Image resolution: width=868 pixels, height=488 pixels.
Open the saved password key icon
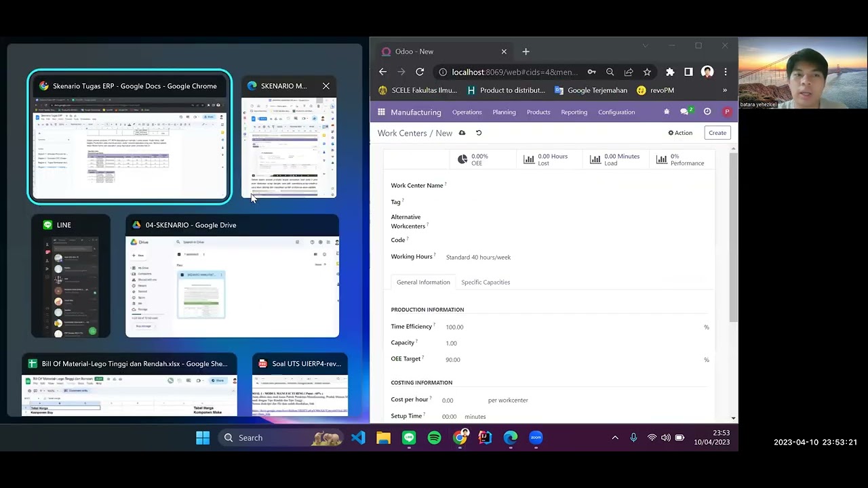pyautogui.click(x=592, y=72)
